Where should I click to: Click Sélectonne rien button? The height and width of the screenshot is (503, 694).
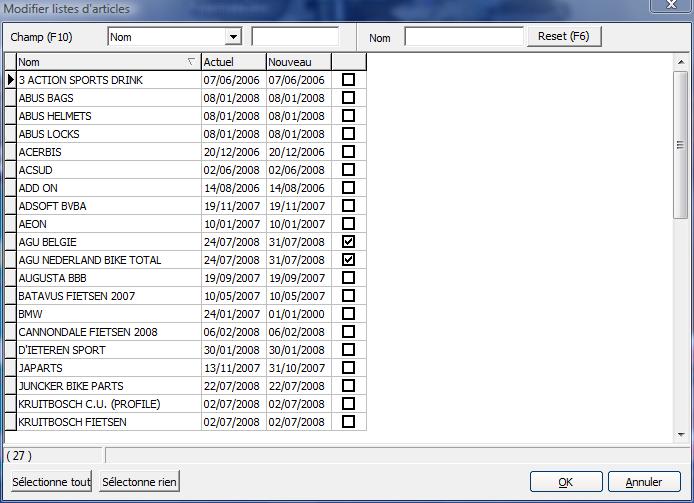(139, 482)
